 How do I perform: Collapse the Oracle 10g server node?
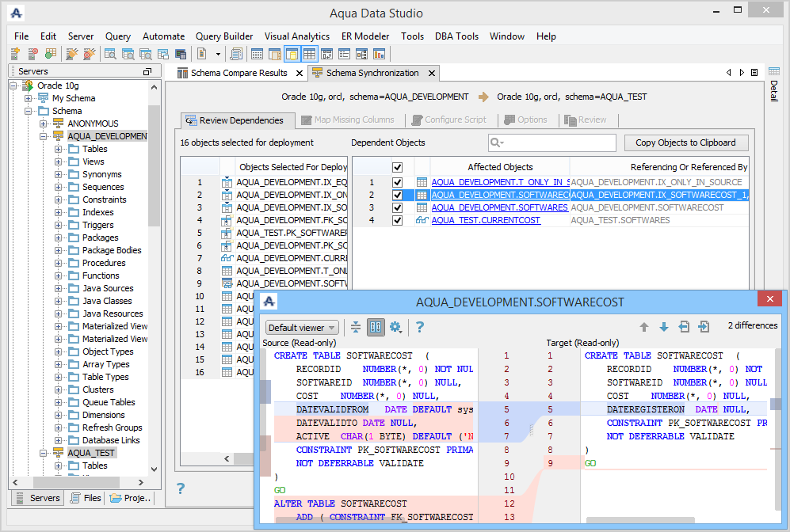(x=14, y=85)
